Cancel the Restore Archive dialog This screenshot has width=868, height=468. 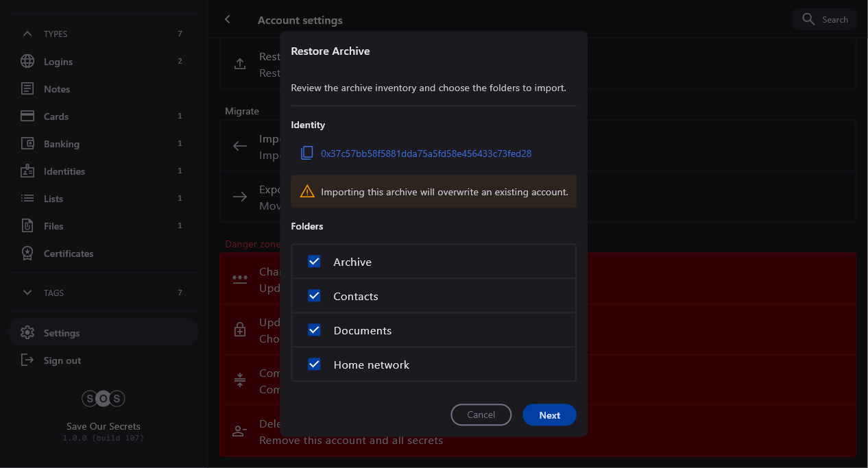481,415
